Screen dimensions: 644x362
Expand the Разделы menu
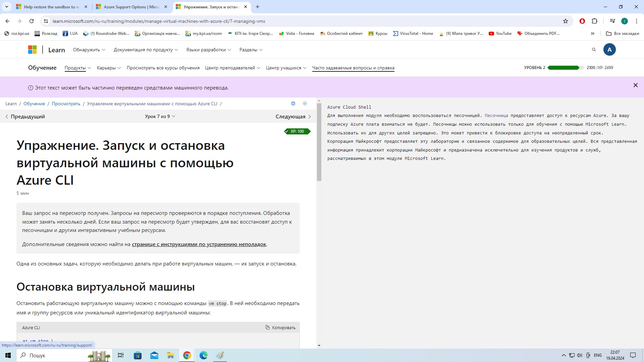point(251,50)
